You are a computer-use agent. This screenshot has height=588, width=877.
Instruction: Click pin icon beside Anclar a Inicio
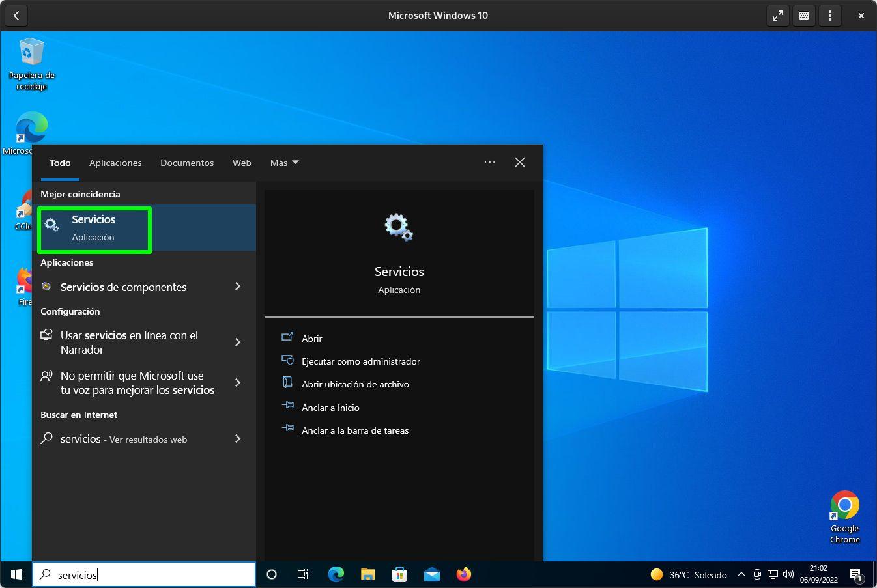tap(287, 406)
